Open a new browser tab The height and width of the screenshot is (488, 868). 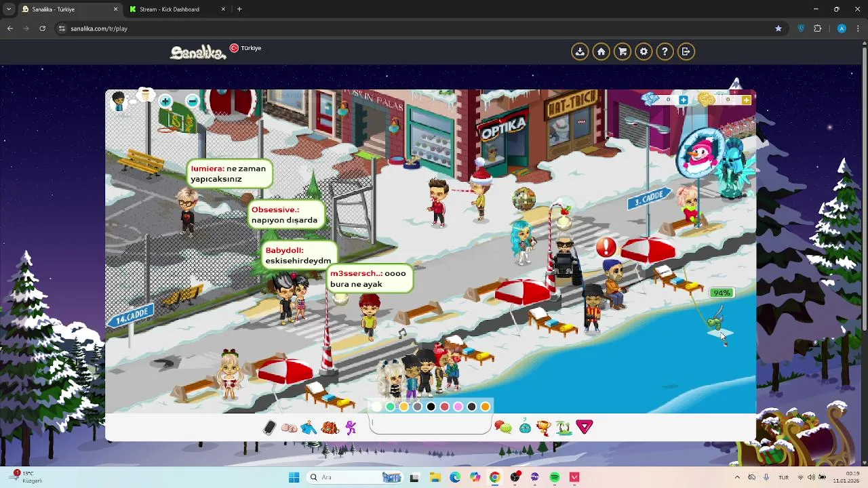pos(239,9)
